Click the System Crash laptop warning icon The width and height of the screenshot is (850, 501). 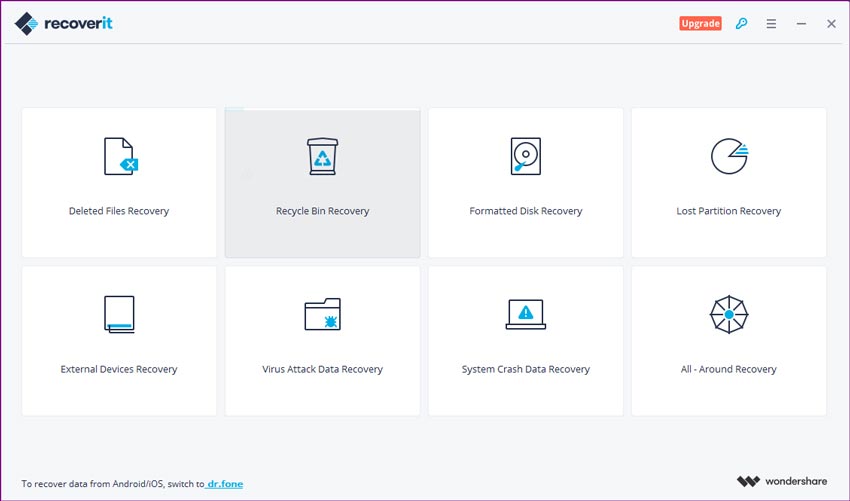[x=526, y=314]
